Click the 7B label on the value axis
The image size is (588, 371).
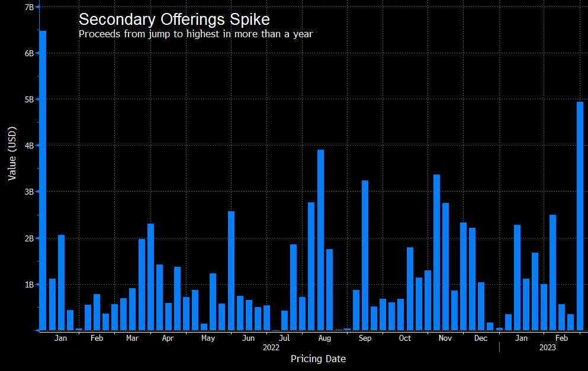coord(28,7)
